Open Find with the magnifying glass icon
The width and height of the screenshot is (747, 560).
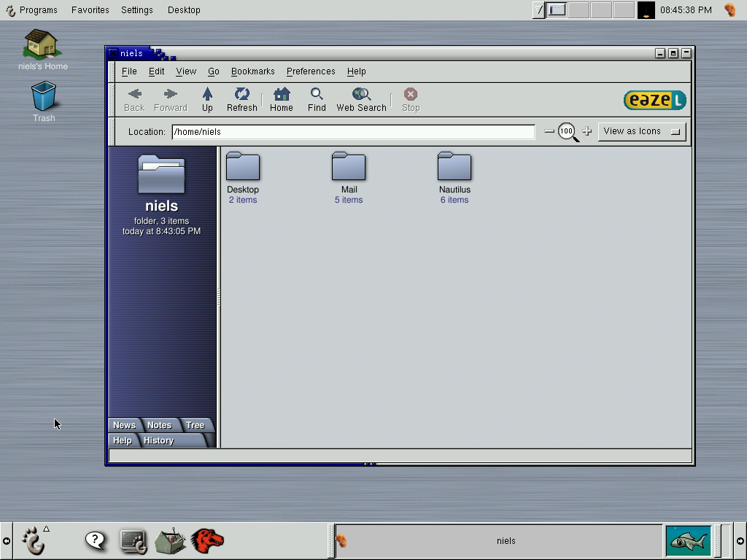pyautogui.click(x=316, y=99)
